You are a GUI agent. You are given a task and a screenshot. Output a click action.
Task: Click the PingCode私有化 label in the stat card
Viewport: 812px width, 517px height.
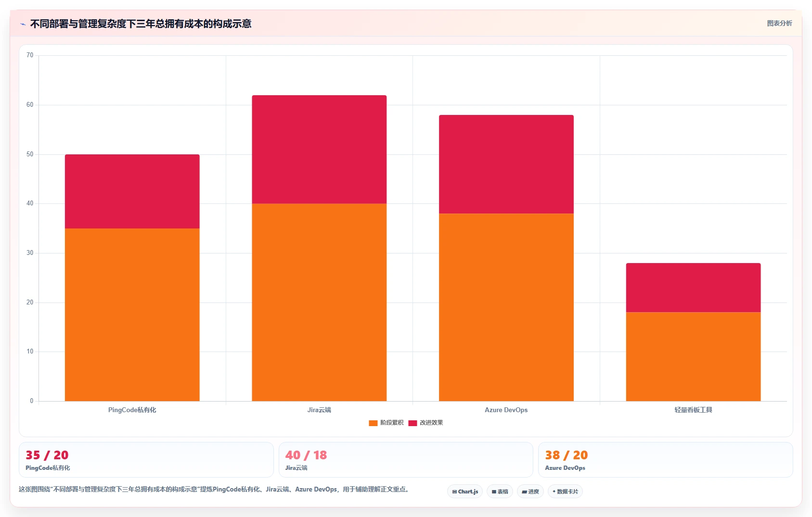pyautogui.click(x=48, y=468)
